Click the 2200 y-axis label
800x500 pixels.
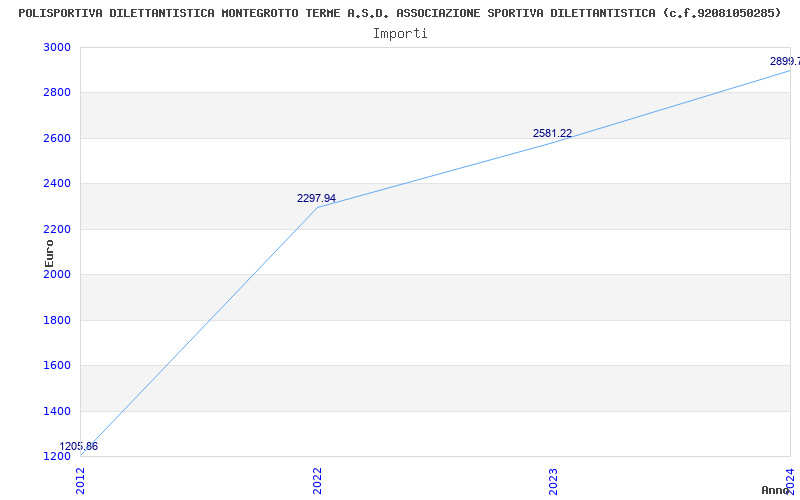pyautogui.click(x=55, y=229)
